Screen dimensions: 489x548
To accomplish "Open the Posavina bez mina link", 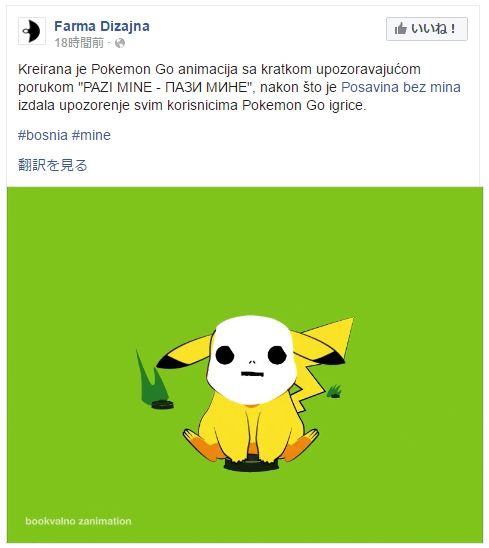I will click(401, 87).
